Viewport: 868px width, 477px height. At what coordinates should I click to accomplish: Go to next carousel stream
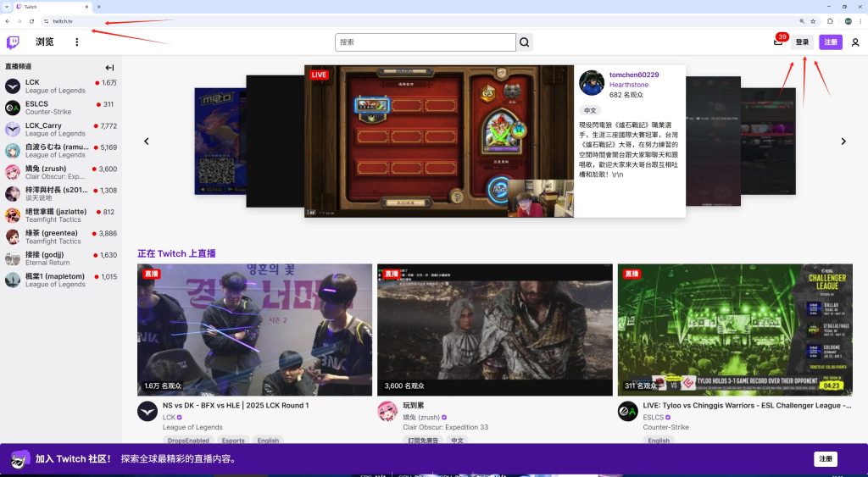(843, 141)
